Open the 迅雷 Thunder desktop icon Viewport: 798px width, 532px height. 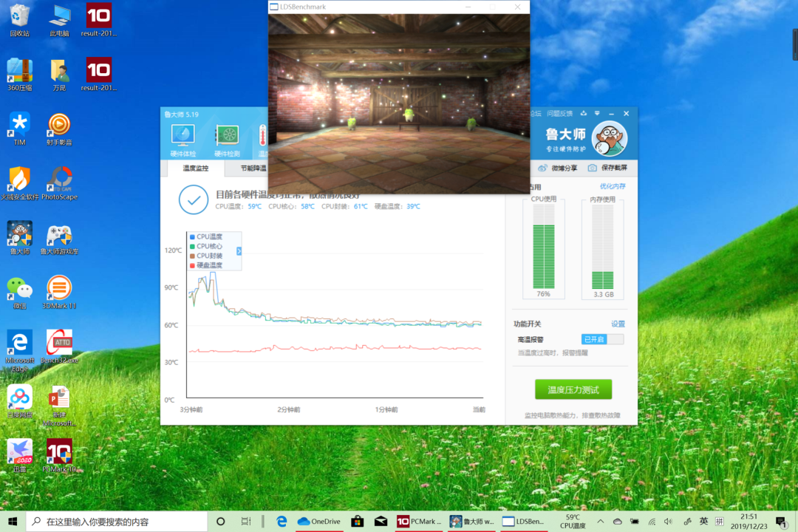tap(20, 456)
